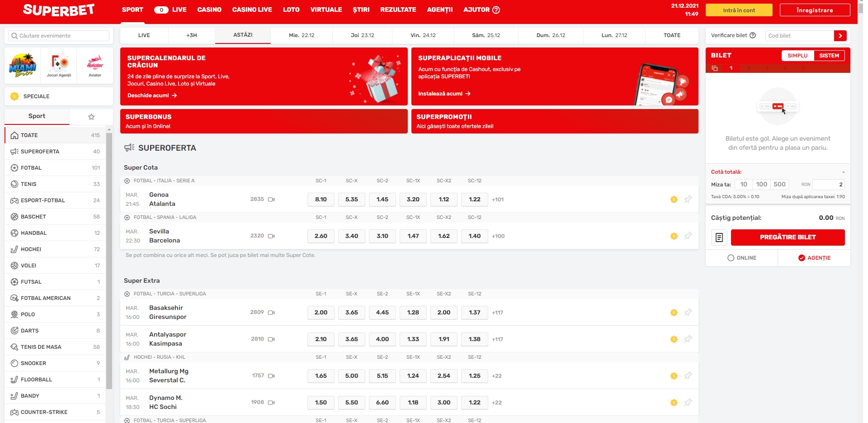
Task: Open the FOTBAL sport category
Action: [55, 168]
